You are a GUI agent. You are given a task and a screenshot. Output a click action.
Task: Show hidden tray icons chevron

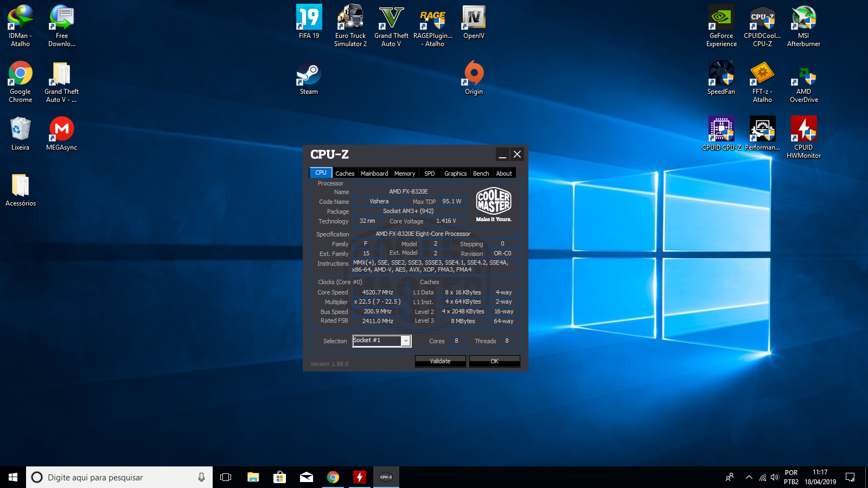749,477
